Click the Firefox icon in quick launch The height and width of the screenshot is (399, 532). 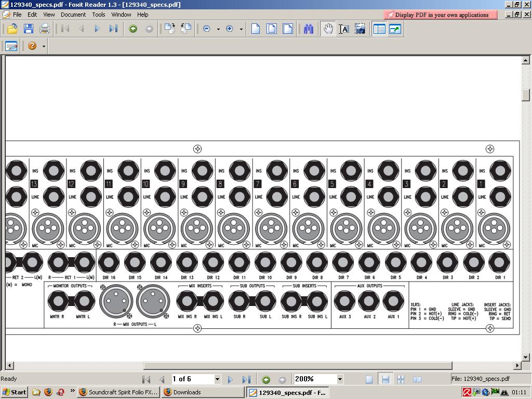pos(48,392)
